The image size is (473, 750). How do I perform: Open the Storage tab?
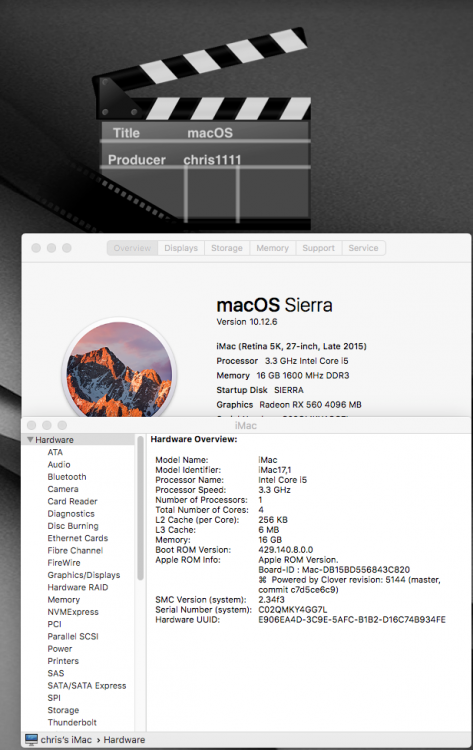coord(227,248)
